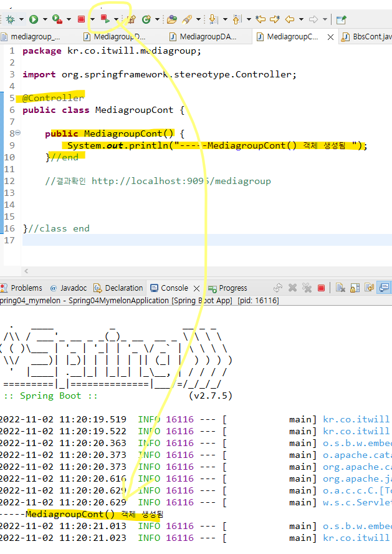Click the Terminate red square in console toolbar
The height and width of the screenshot is (554, 392).
coord(321,288)
